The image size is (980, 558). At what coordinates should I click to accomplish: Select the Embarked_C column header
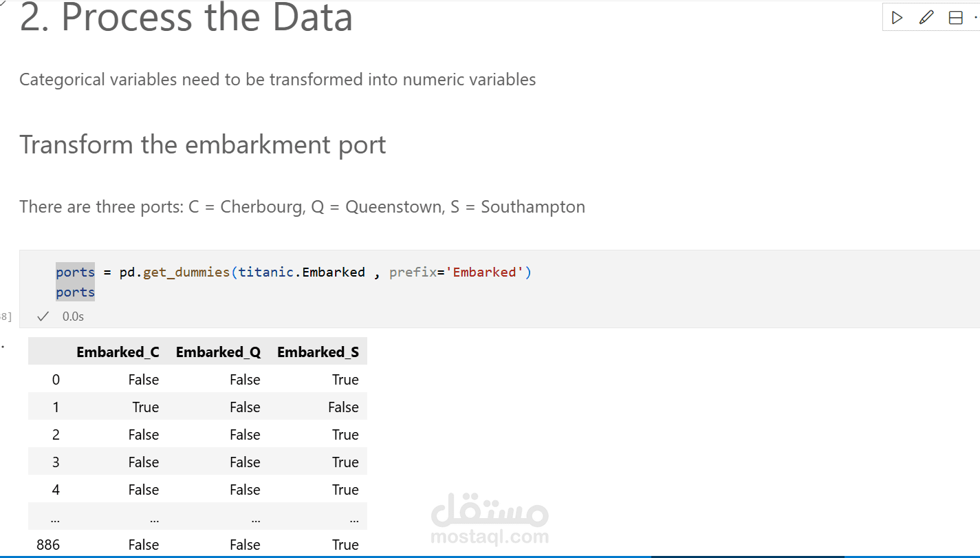pos(118,352)
